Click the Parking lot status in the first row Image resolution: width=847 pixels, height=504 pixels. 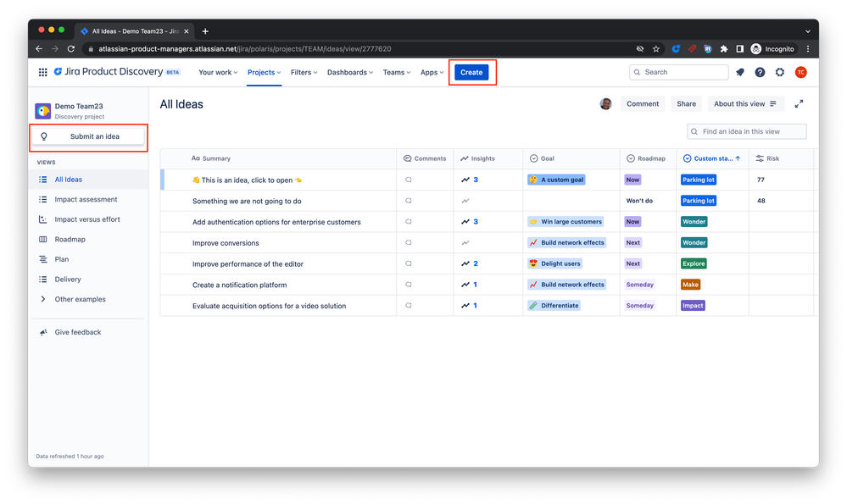(x=699, y=180)
